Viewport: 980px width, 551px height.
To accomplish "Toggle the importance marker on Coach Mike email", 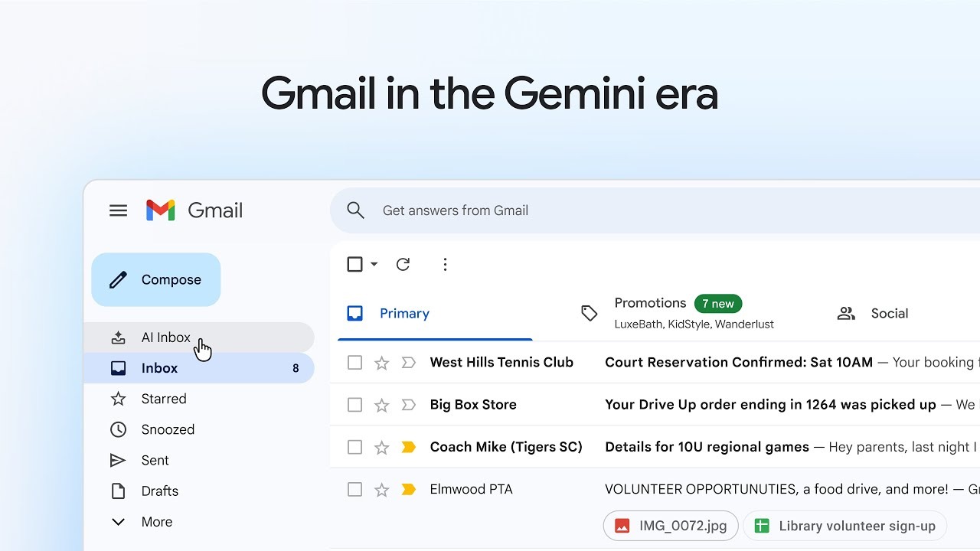I will pyautogui.click(x=409, y=447).
